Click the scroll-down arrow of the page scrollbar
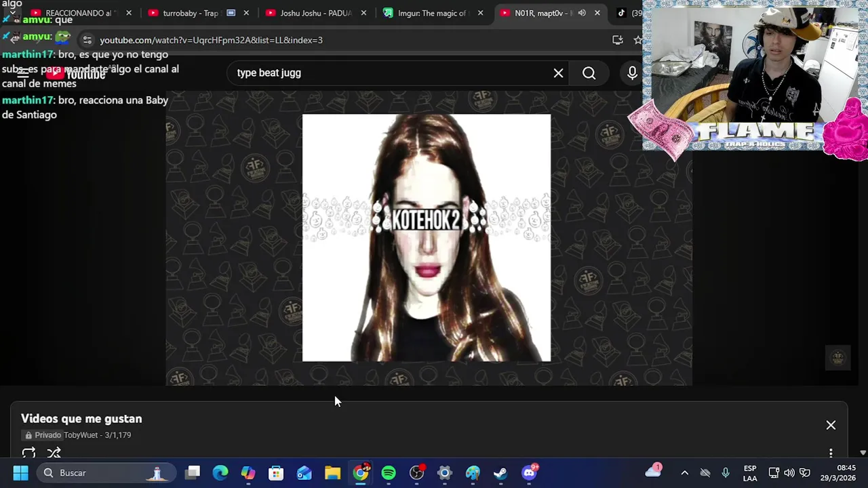 pyautogui.click(x=863, y=453)
